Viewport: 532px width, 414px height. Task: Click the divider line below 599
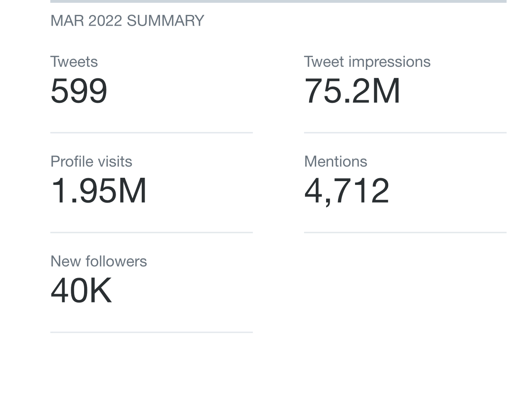[x=152, y=133]
